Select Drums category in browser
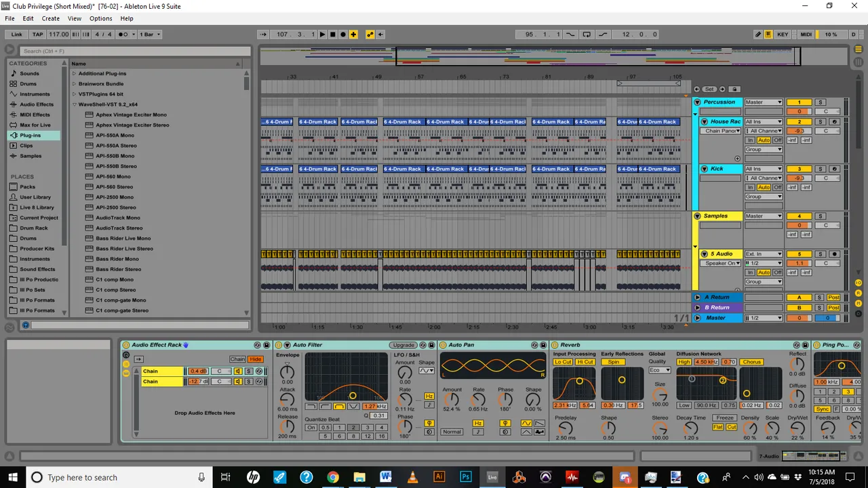 tap(28, 84)
